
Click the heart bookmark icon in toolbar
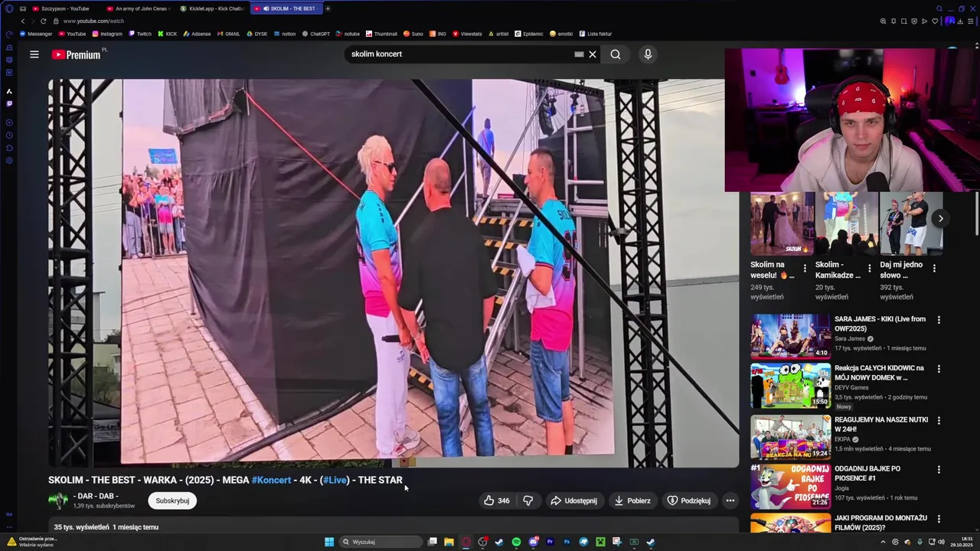[934, 21]
